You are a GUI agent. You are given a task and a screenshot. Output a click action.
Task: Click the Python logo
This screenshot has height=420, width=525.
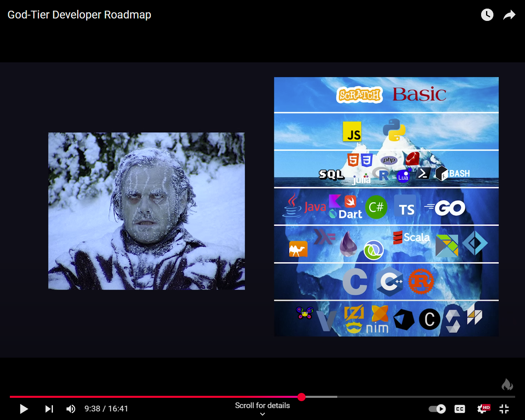(394, 130)
